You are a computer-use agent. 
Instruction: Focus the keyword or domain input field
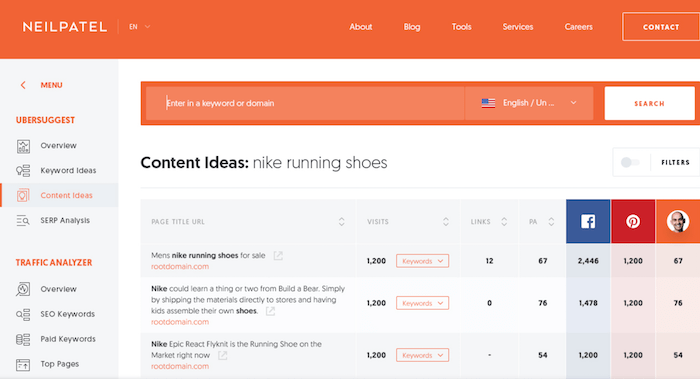pyautogui.click(x=305, y=103)
